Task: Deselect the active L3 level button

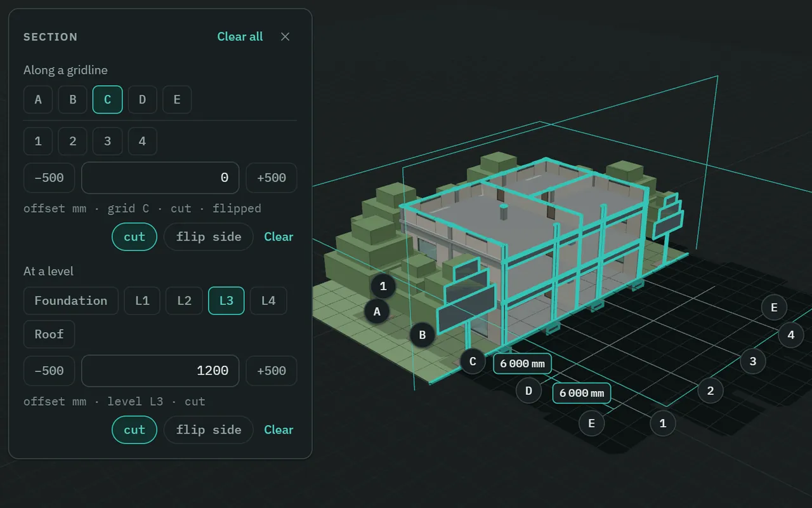Action: [226, 301]
